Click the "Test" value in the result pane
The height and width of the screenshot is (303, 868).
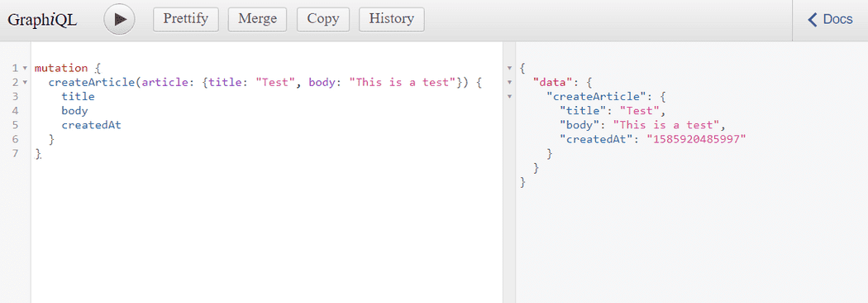point(640,111)
